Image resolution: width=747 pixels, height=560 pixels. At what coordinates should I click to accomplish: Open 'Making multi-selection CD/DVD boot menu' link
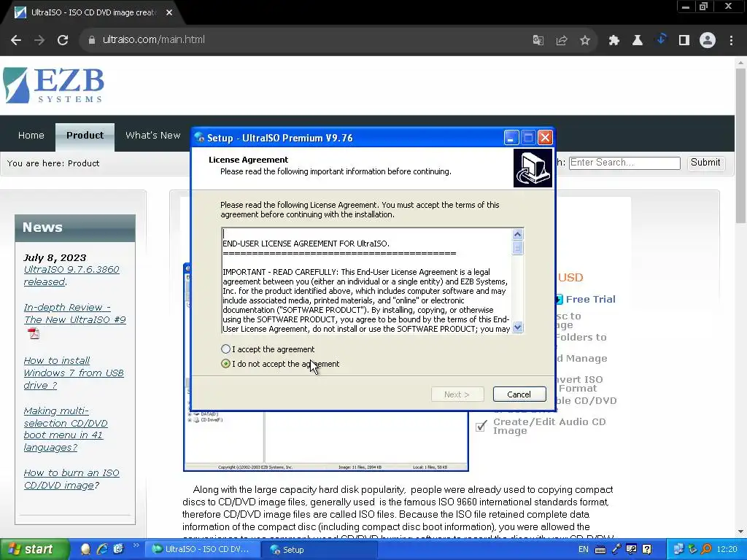(x=65, y=429)
